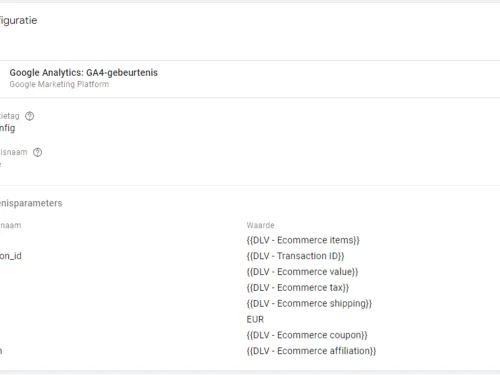
Task: Click the Google Marketing Platform subtitle
Action: [59, 84]
